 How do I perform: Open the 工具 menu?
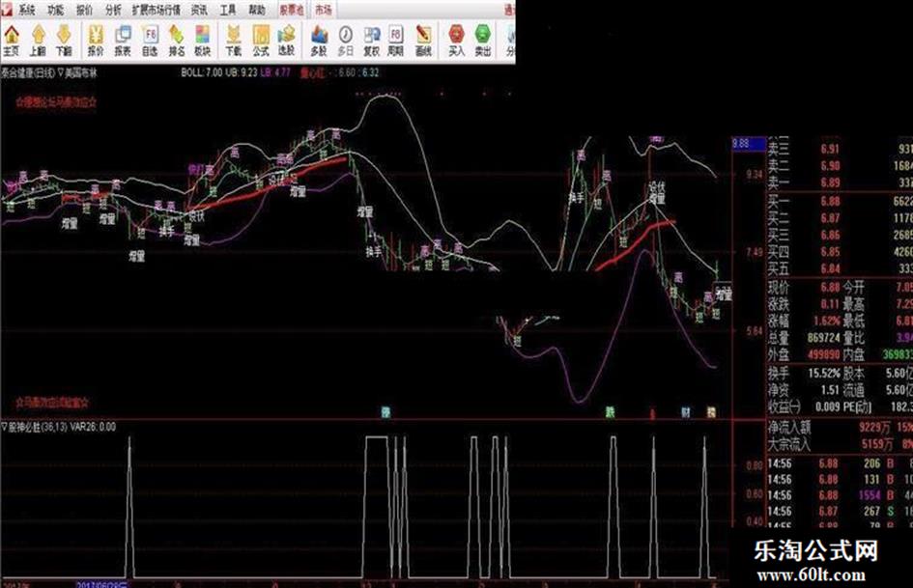(x=228, y=11)
